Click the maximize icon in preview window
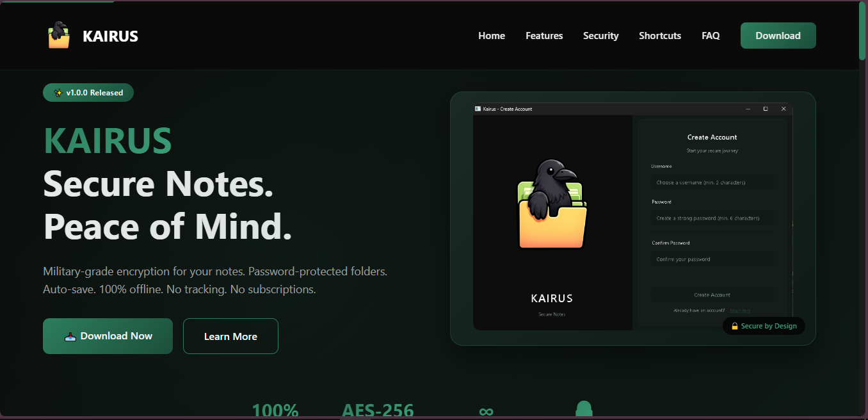The width and height of the screenshot is (868, 420). point(766,109)
